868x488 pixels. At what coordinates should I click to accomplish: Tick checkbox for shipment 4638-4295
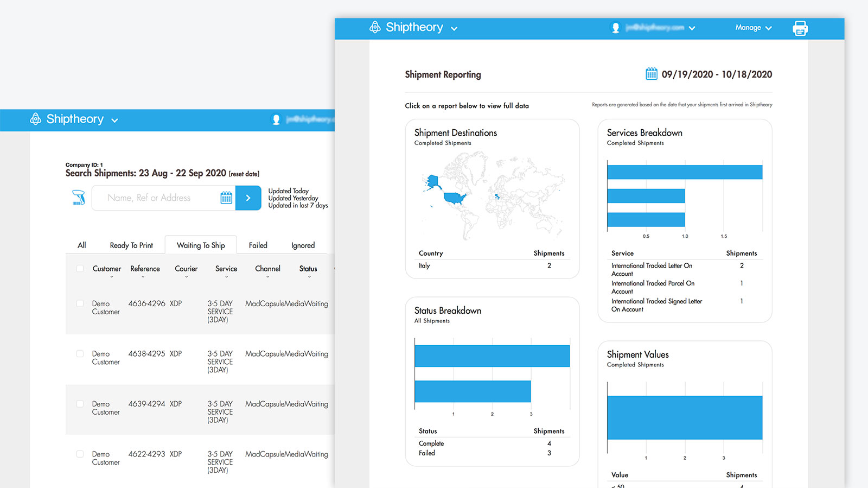click(x=80, y=353)
